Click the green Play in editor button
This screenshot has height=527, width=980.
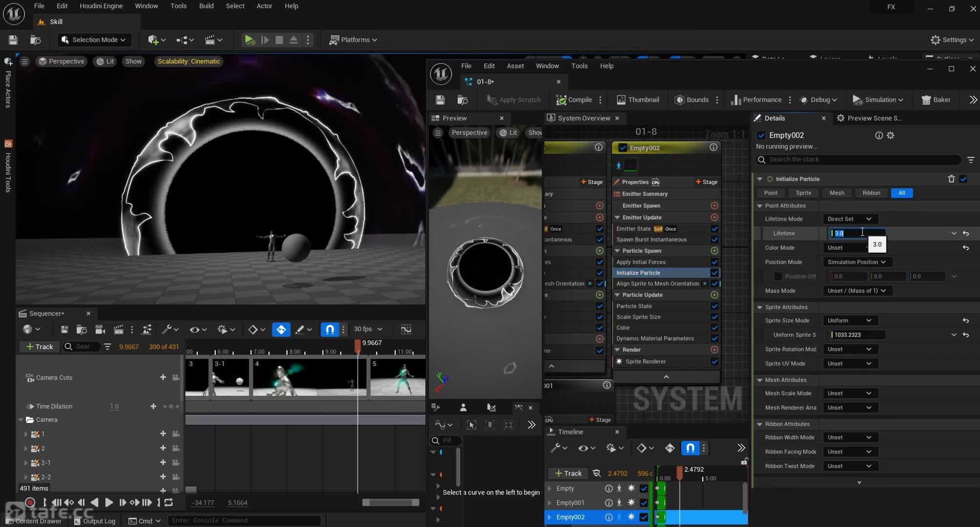click(249, 40)
